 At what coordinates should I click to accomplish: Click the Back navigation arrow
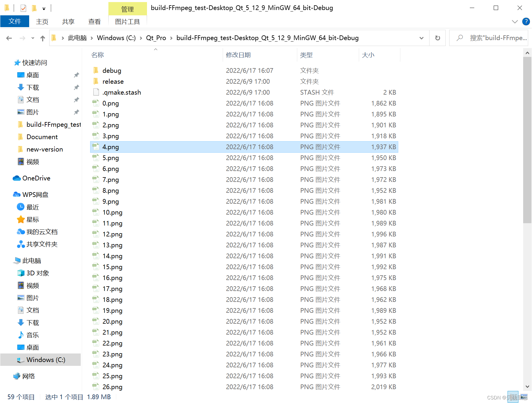(x=9, y=38)
